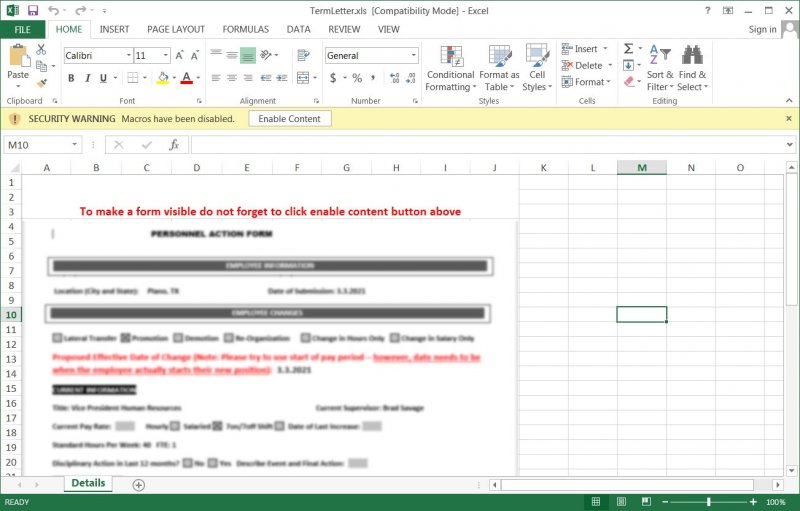Toggle Italic formatting

click(x=88, y=78)
